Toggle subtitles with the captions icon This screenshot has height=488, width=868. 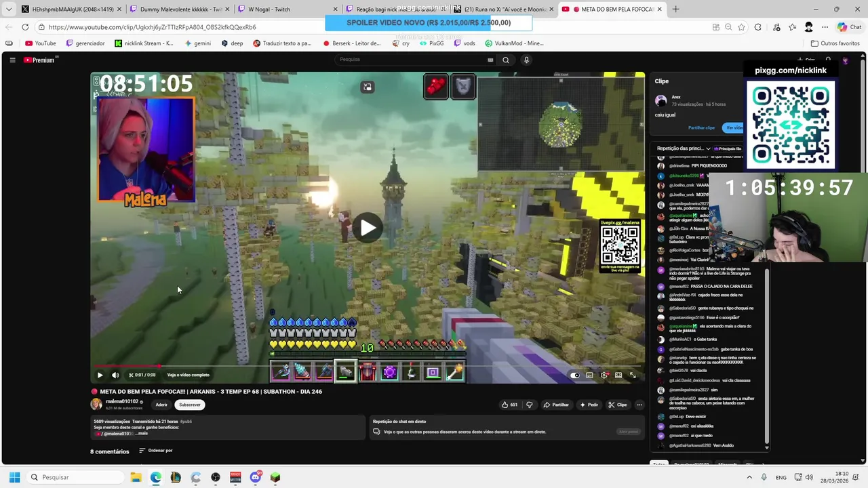pyautogui.click(x=589, y=375)
